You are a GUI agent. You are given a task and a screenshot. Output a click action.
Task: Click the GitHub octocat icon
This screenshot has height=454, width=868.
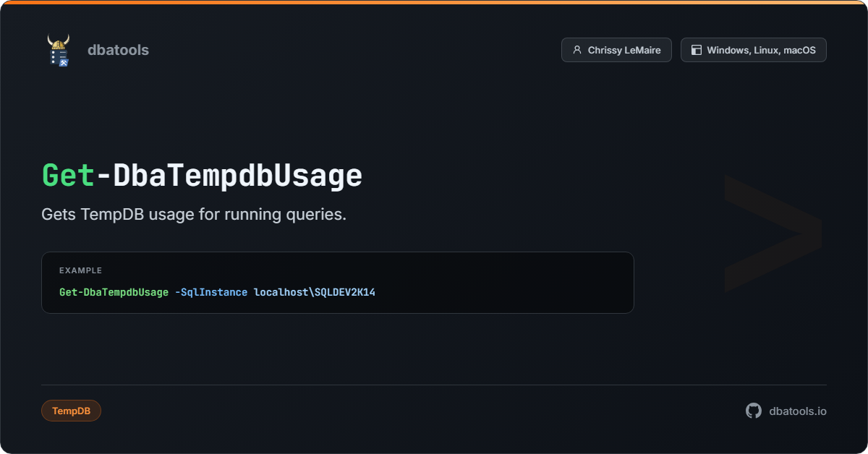pos(754,411)
